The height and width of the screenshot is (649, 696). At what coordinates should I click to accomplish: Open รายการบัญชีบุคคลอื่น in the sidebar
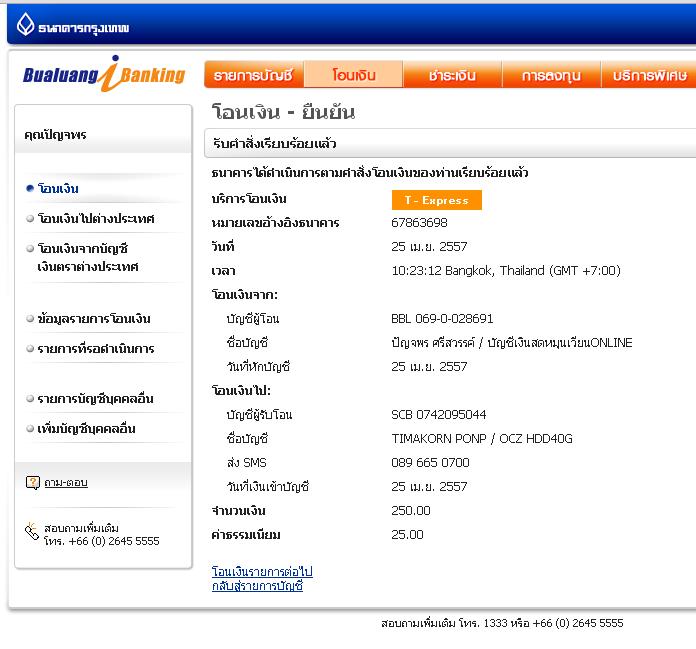pos(95,399)
